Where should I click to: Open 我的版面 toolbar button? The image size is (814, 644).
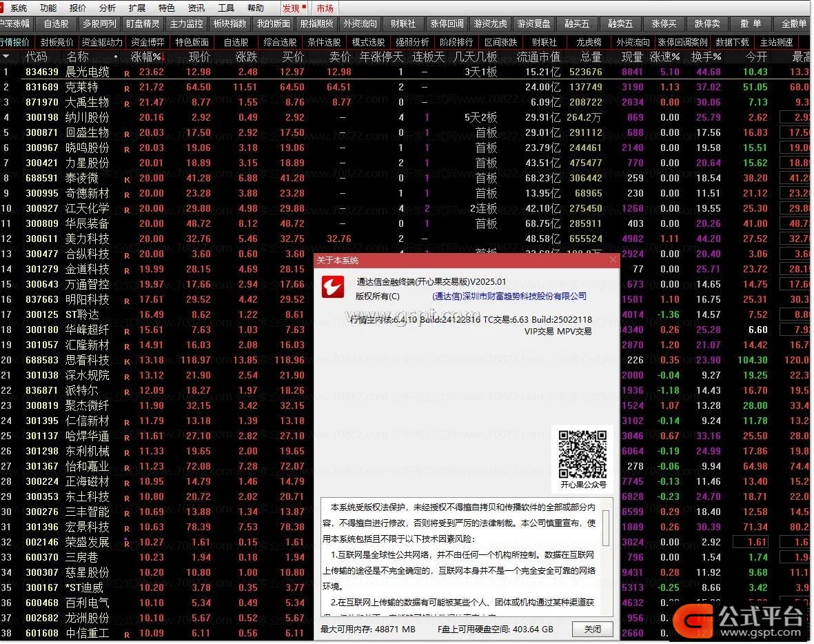274,23
